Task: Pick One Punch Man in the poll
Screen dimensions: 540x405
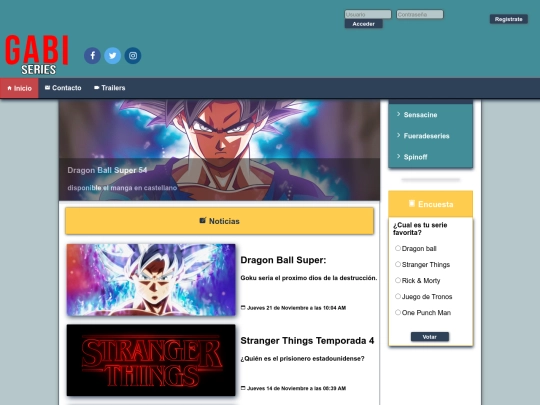Action: (x=398, y=312)
